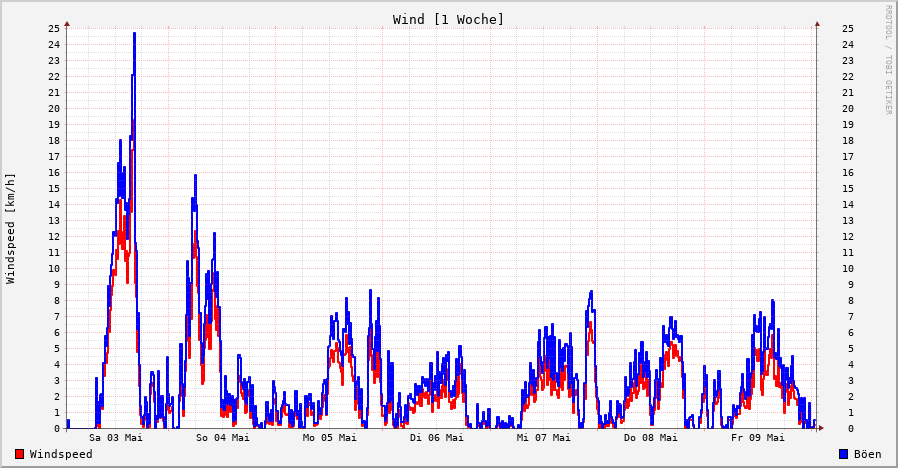Viewport: 898px width, 468px height.
Task: Click the 'Sa 03 Mai' date label
Action: click(116, 438)
